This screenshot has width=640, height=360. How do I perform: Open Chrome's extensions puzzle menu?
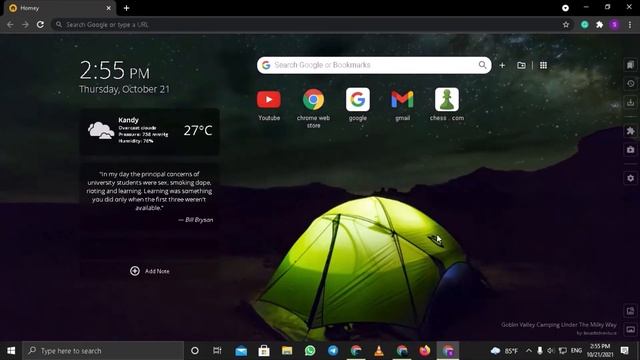pyautogui.click(x=599, y=24)
